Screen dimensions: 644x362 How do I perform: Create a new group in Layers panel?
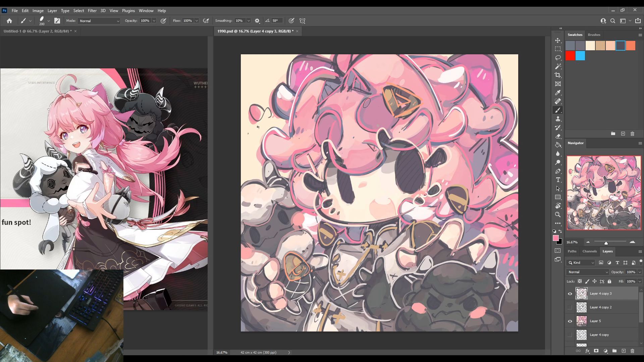point(614,351)
